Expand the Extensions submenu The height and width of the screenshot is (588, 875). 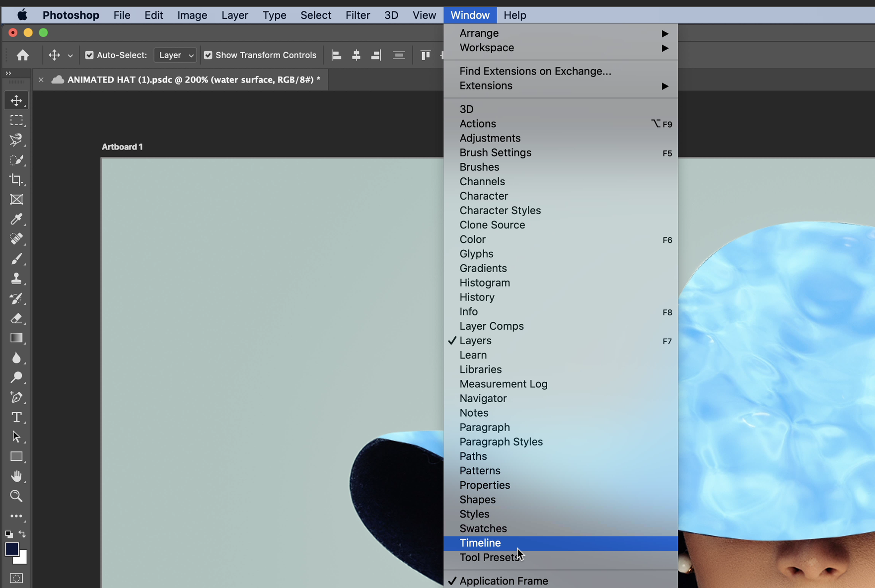pos(561,86)
